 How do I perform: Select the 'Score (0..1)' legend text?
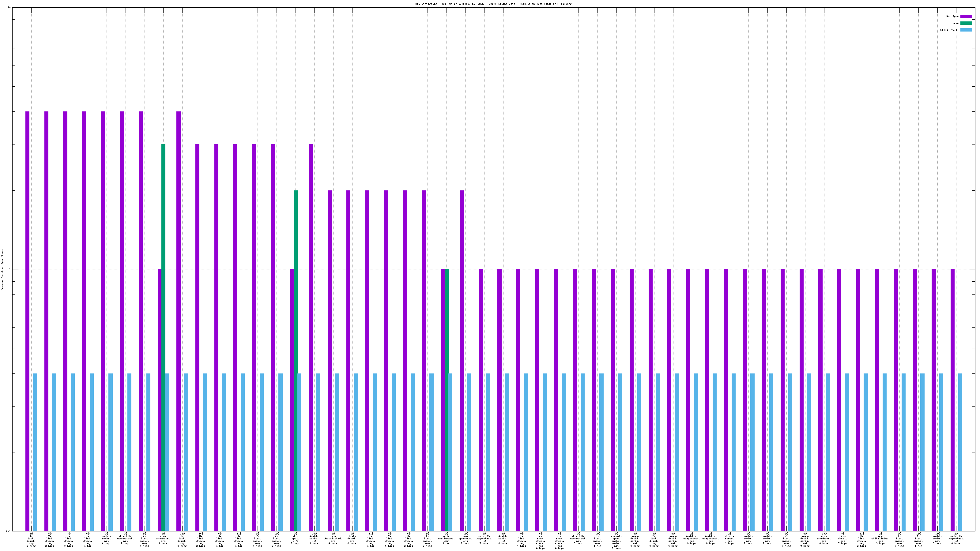(949, 30)
